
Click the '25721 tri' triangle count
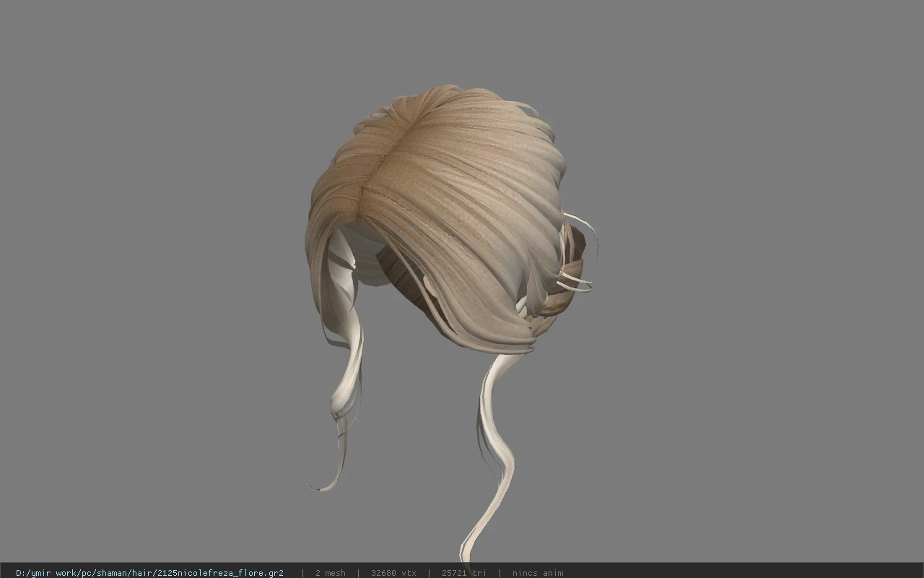[463, 573]
